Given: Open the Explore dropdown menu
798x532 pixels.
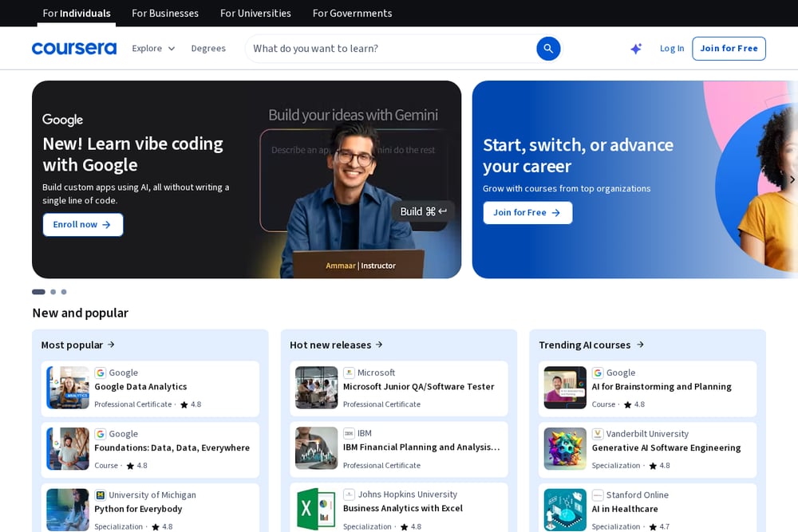Looking at the screenshot, I should pyautogui.click(x=153, y=49).
